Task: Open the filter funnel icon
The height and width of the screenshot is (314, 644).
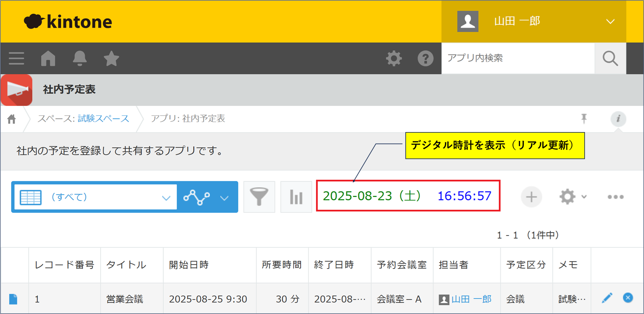Action: (x=259, y=197)
